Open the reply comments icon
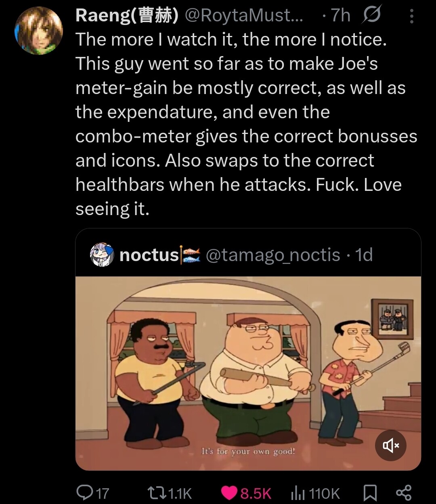 coord(85,493)
